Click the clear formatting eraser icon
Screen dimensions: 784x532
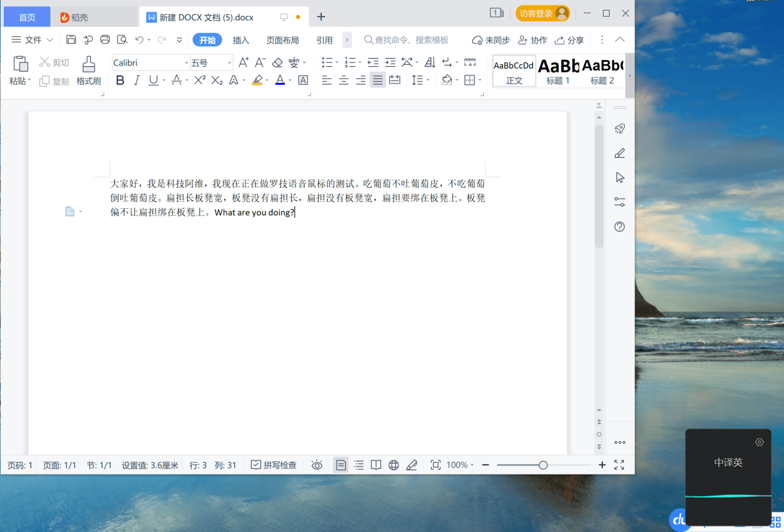pyautogui.click(x=277, y=62)
